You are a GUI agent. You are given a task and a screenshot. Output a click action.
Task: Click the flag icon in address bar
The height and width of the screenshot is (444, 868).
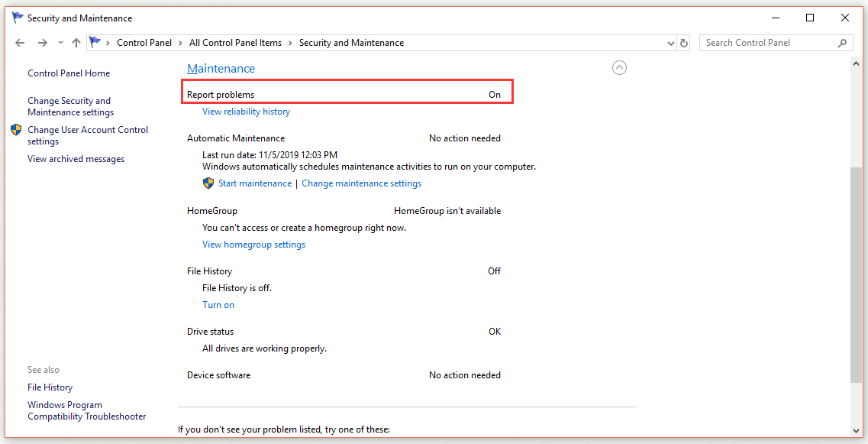pos(95,42)
